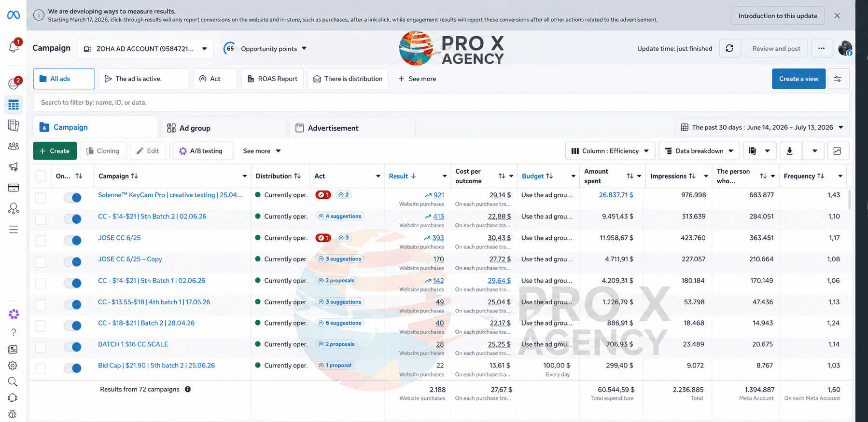Open the notifications bell icon
Viewport: 868px width, 422px height.
(x=14, y=47)
